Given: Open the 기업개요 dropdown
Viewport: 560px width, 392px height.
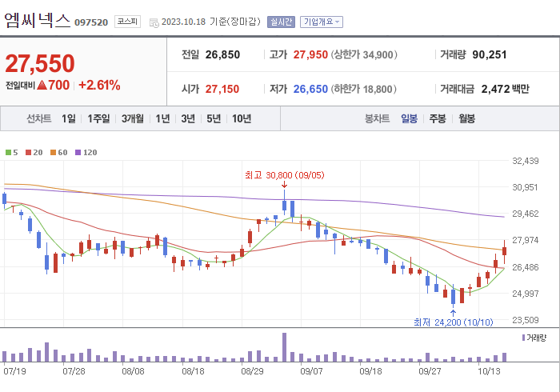Looking at the screenshot, I should click(322, 22).
